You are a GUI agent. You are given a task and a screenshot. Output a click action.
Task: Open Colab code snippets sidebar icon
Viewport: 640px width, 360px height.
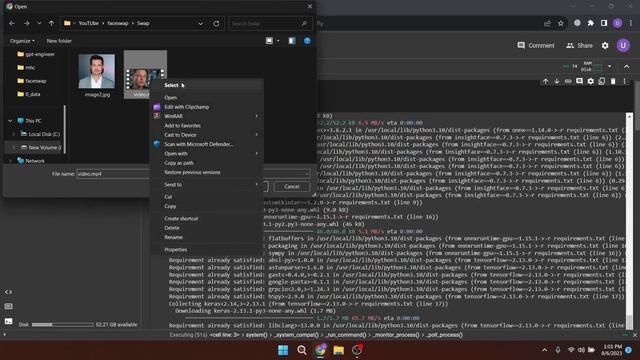[x=8, y=292]
